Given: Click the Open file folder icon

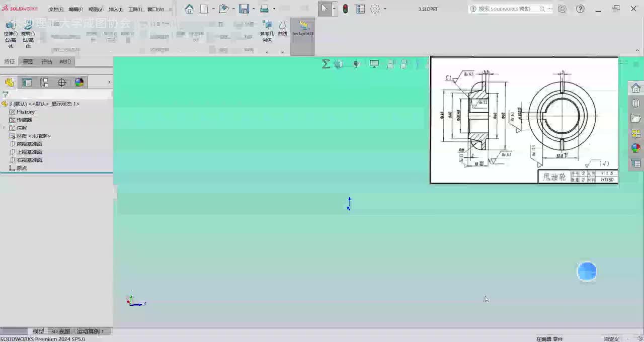Looking at the screenshot, I should (x=224, y=9).
